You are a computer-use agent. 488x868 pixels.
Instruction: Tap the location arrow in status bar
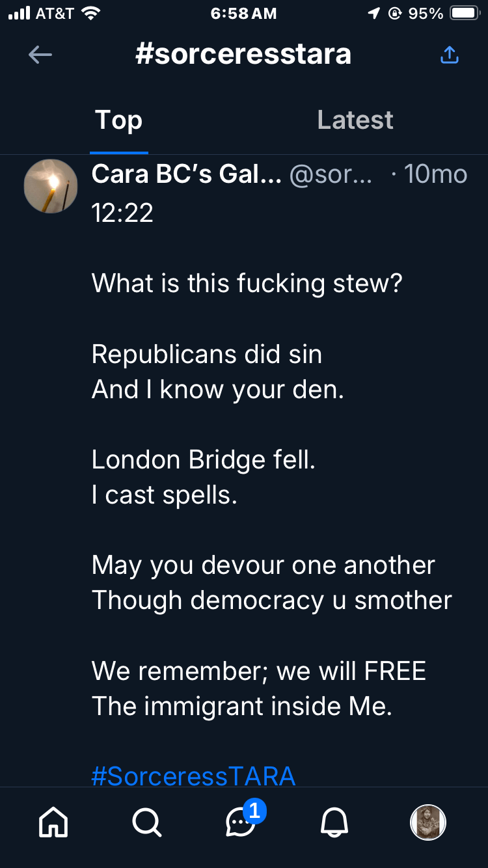coord(374,14)
